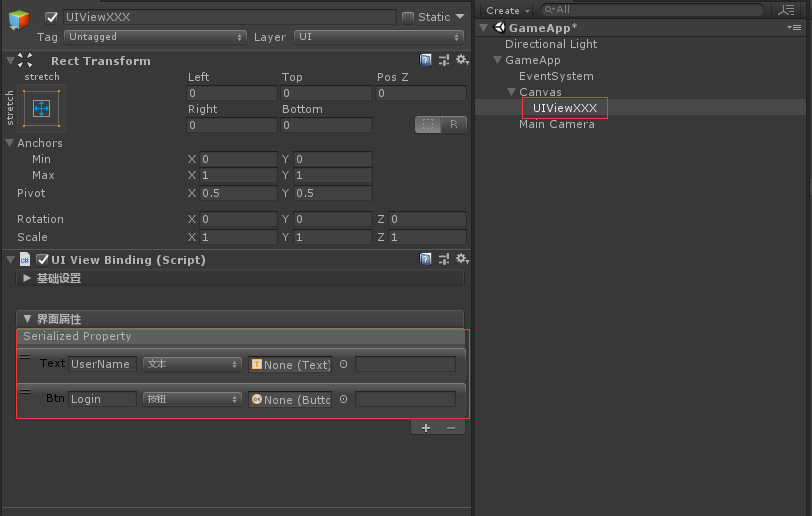Click the Top value field
This screenshot has width=812, height=516.
326,93
